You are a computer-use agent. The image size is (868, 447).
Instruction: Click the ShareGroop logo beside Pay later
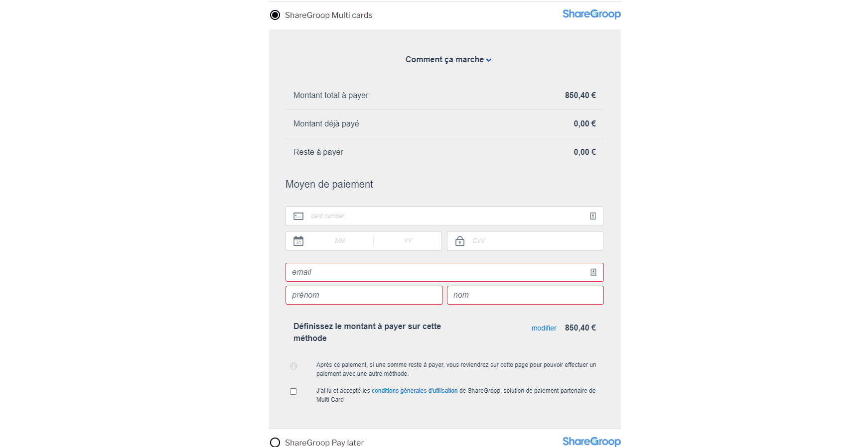[x=591, y=442]
